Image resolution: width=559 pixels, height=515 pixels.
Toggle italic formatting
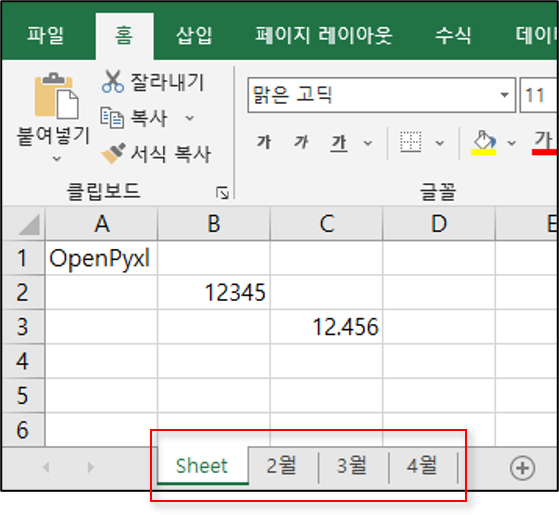tap(301, 142)
